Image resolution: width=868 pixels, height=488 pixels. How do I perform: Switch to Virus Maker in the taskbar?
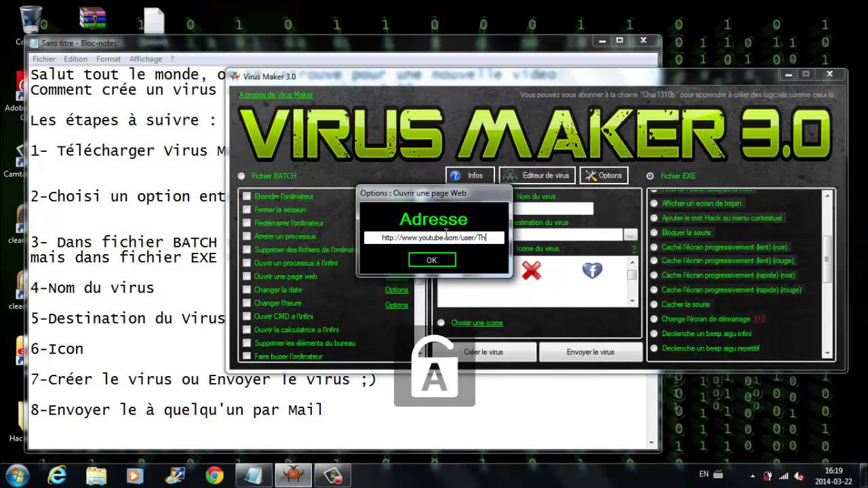[x=294, y=474]
